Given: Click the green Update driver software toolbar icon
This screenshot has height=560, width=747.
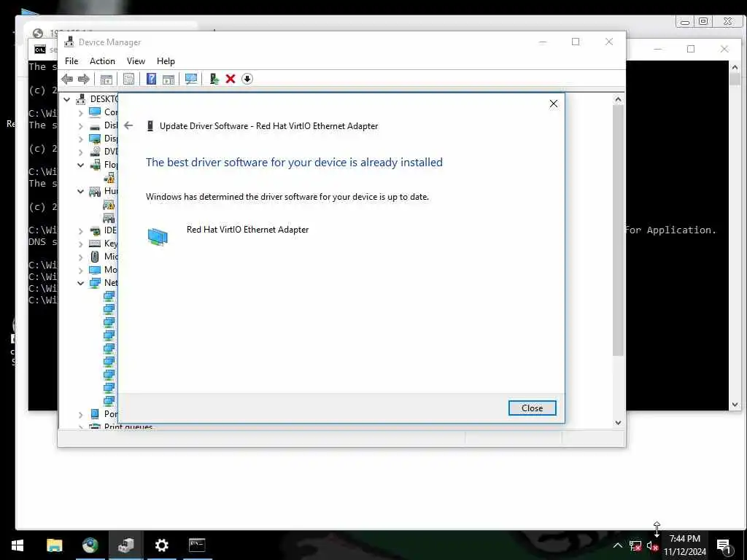Looking at the screenshot, I should point(214,79).
